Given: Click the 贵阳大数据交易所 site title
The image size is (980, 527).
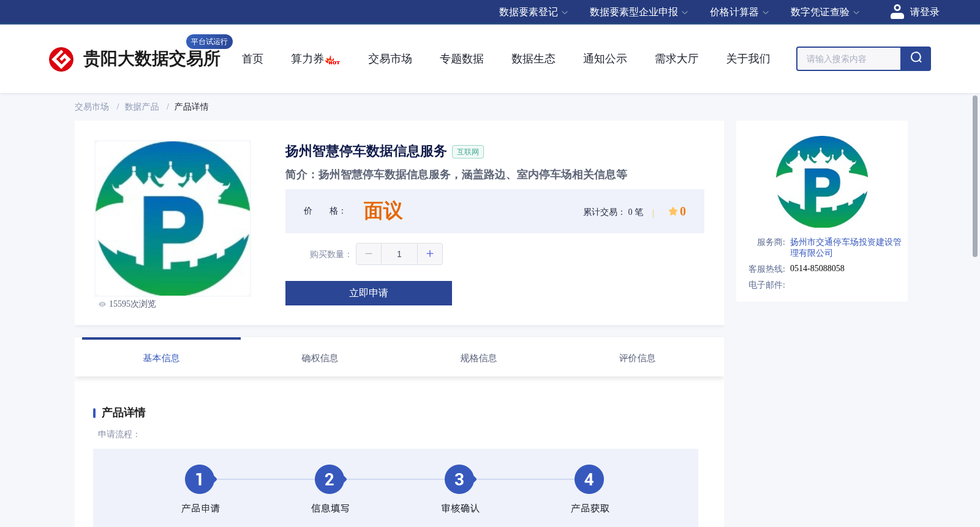Looking at the screenshot, I should [151, 59].
